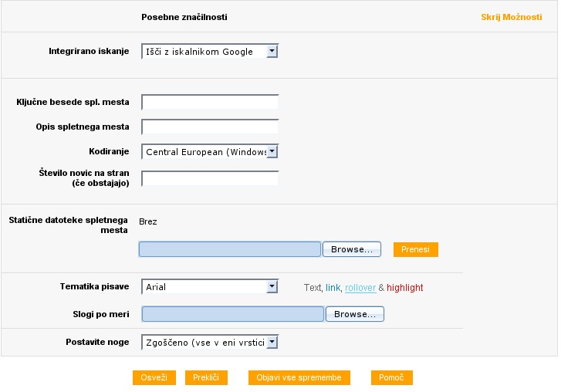Click Objavi vse spremembe button

[x=299, y=377]
